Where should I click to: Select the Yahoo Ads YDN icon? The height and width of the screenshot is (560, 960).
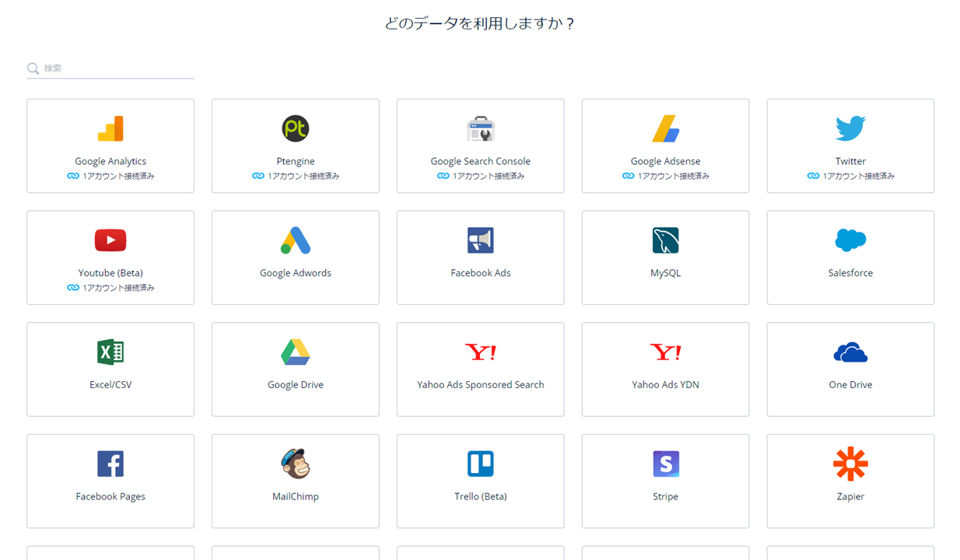point(666,352)
